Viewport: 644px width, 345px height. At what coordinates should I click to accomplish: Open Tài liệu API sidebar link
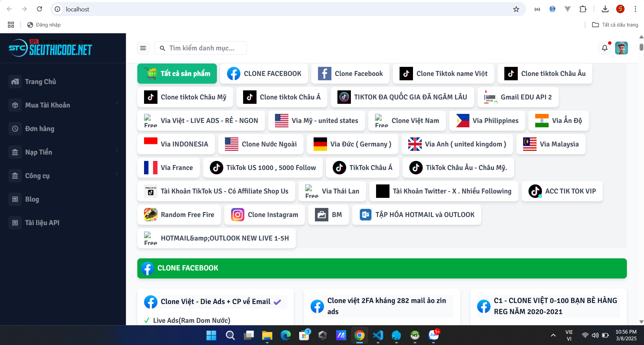pyautogui.click(x=42, y=223)
